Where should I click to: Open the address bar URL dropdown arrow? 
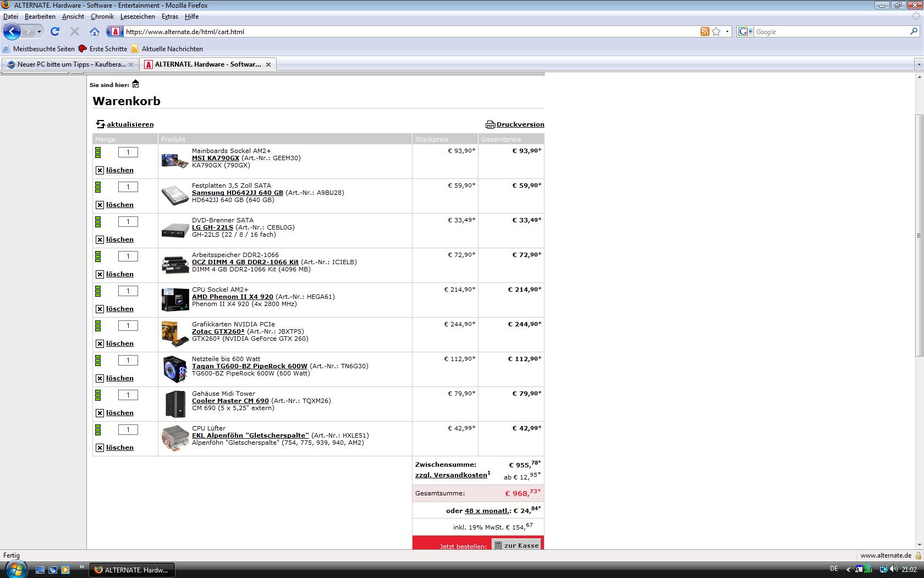pyautogui.click(x=727, y=31)
